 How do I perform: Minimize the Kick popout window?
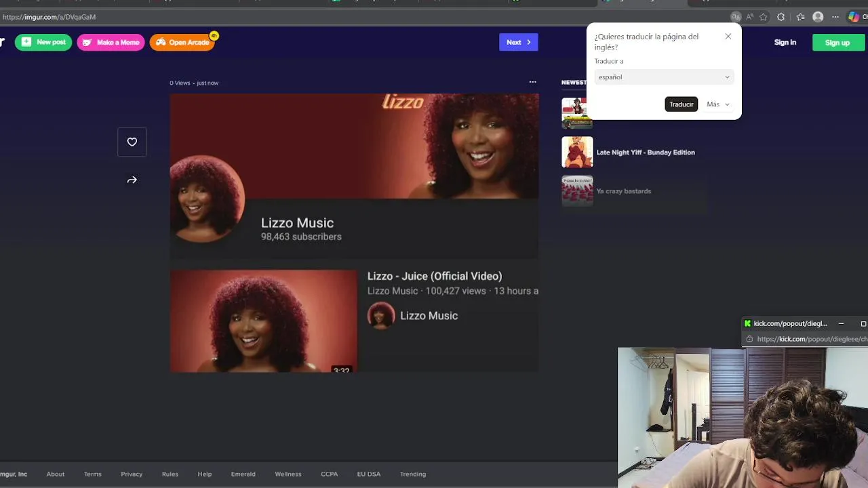841,324
